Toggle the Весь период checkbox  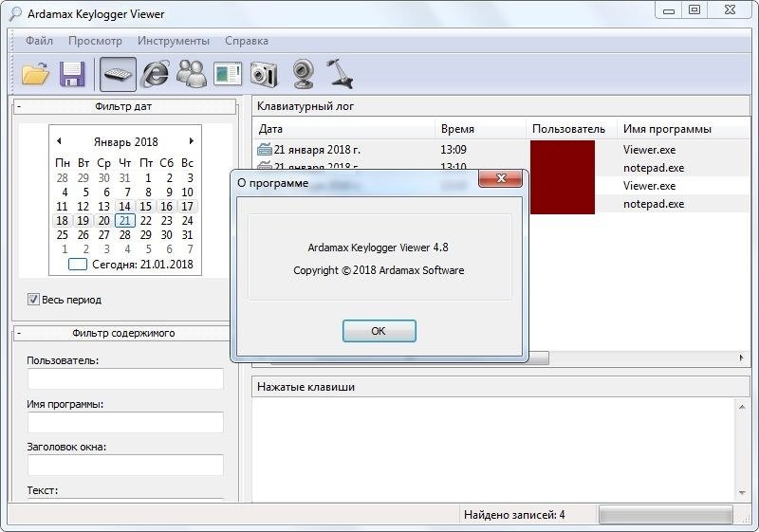33,300
